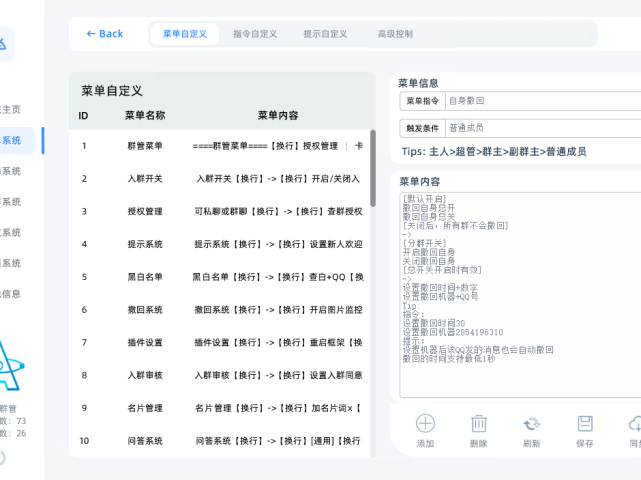
Task: Open the 高级控制 tab
Action: (x=395, y=34)
